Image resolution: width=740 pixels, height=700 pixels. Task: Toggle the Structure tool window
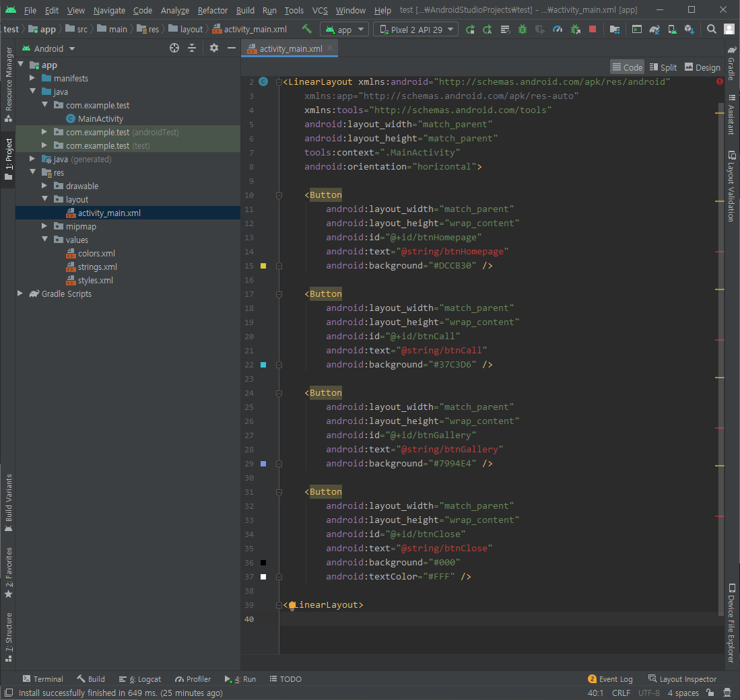pos(9,637)
